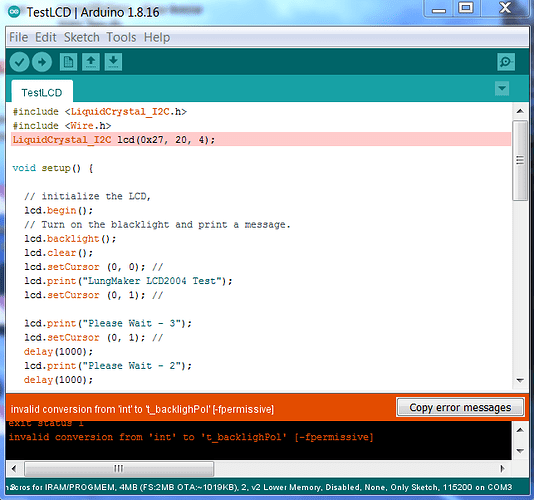Click the void setup() line
The height and width of the screenshot is (500, 534).
(52, 168)
